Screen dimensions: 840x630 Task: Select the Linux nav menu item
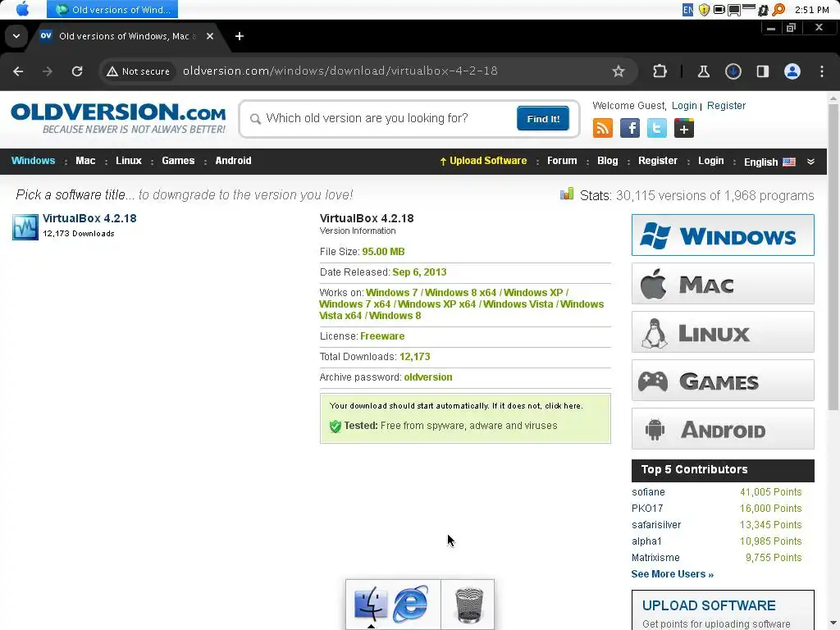[129, 161]
